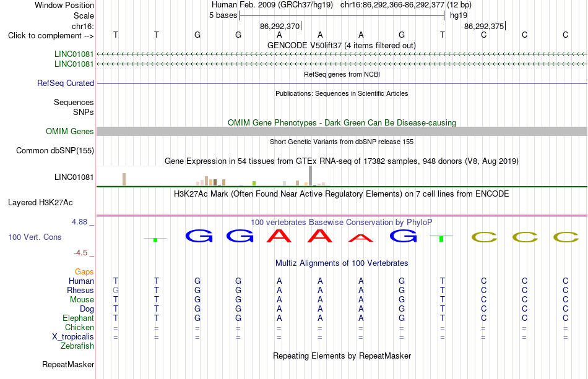Click the GENCODE V50lift37 track title
The width and height of the screenshot is (588, 379).
342,45
